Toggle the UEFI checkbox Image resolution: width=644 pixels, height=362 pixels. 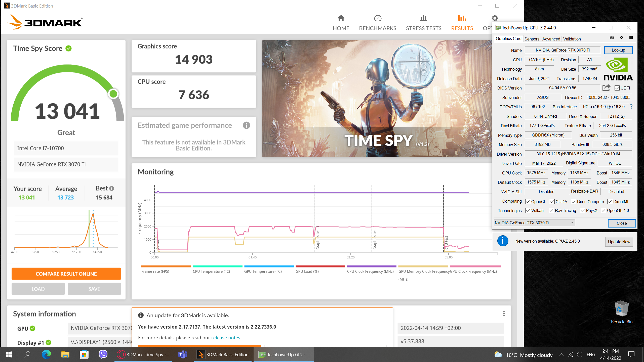pos(617,88)
